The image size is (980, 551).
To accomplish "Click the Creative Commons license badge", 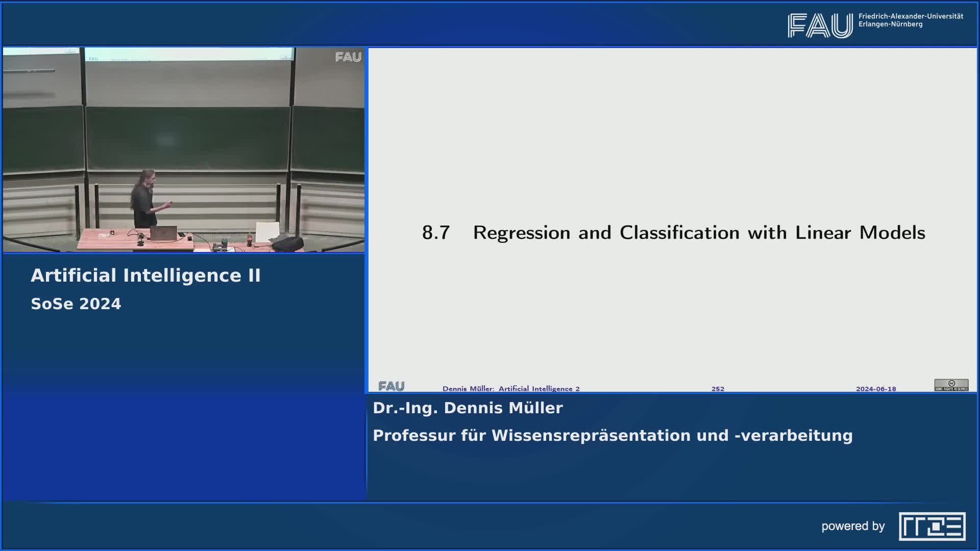I will pyautogui.click(x=951, y=385).
